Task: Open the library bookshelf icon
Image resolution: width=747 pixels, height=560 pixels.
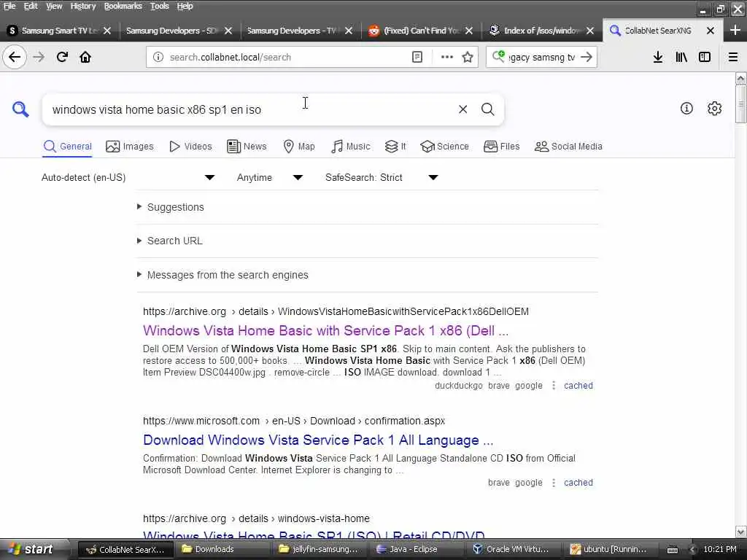Action: [x=681, y=57]
